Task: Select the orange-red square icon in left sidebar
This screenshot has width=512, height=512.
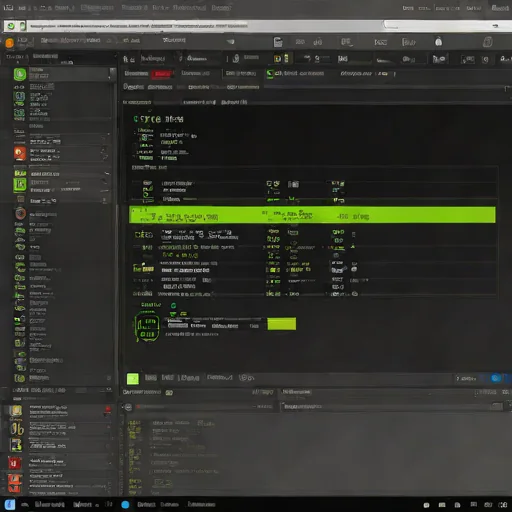Action: coord(20,154)
